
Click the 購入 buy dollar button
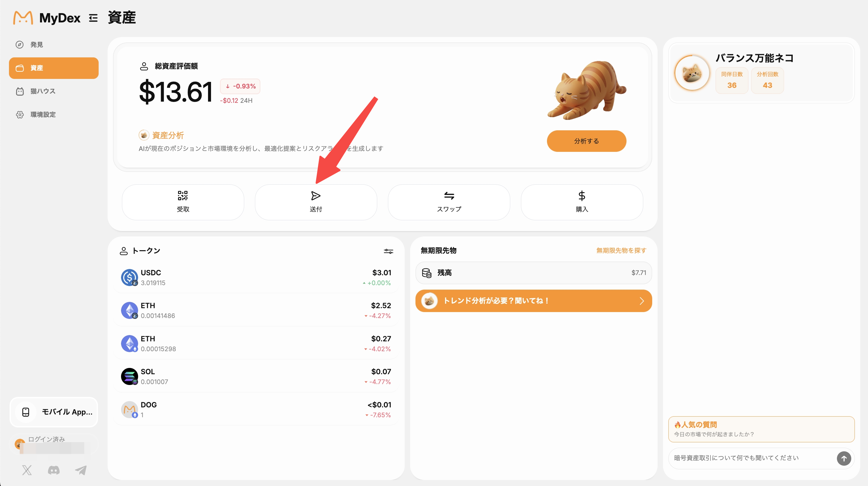(x=582, y=202)
